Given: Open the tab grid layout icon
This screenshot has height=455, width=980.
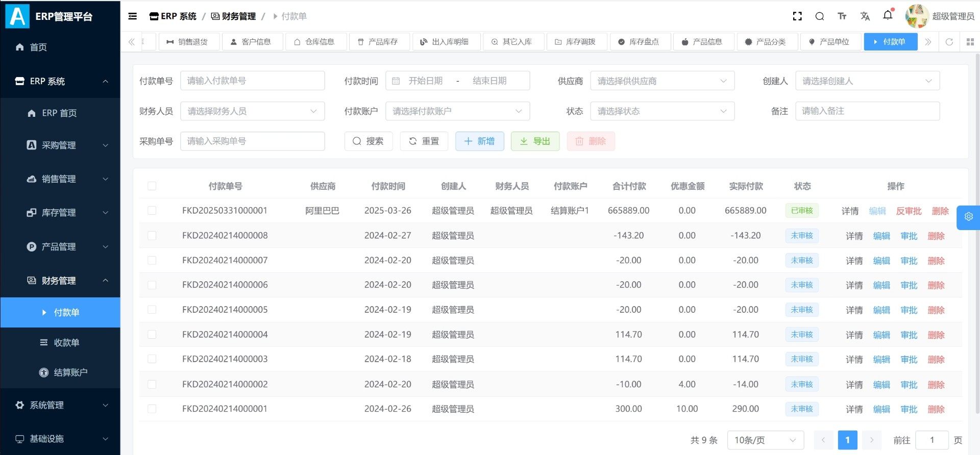Looking at the screenshot, I should pos(970,42).
